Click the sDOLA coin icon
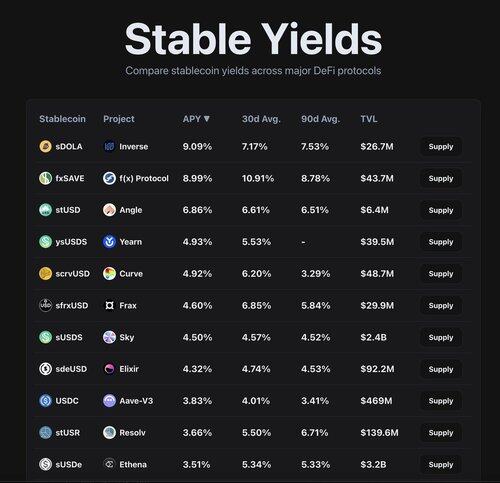Image resolution: width=500 pixels, height=483 pixels. (x=45, y=146)
